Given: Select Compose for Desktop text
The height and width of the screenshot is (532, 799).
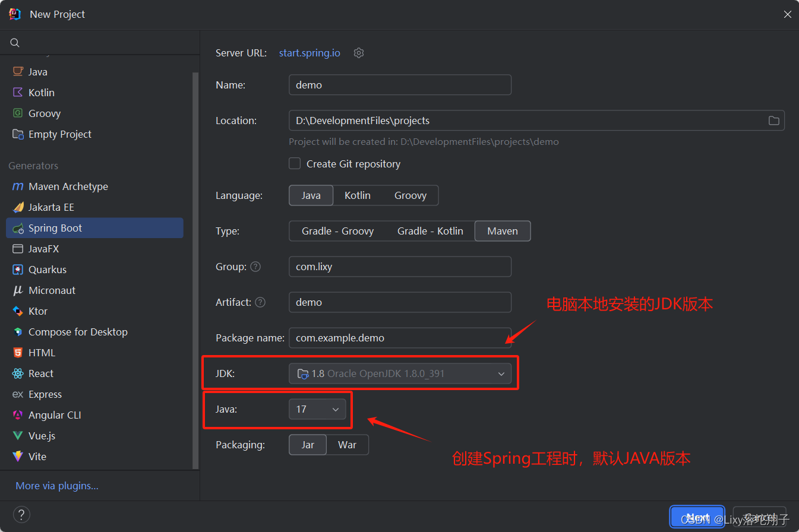Looking at the screenshot, I should click(x=78, y=332).
